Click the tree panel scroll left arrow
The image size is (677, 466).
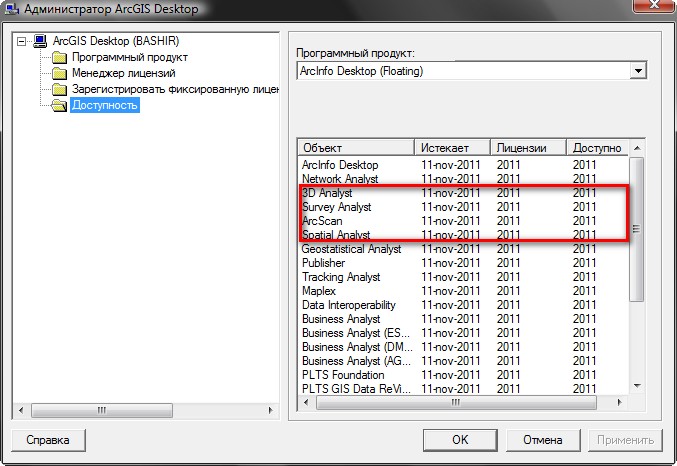[x=21, y=410]
